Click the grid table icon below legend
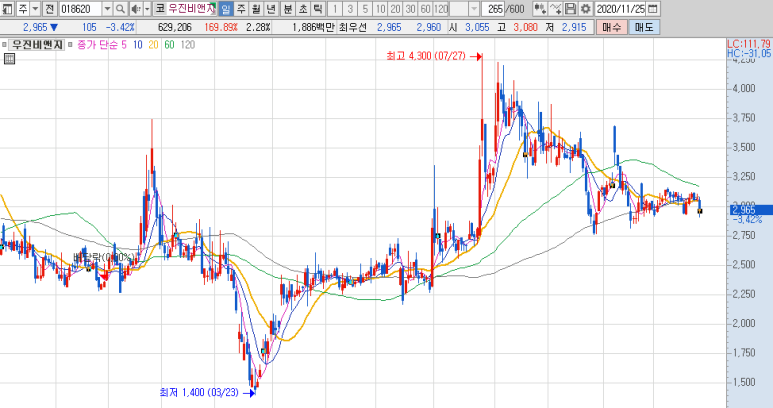Screen dimensions: 773x408 pos(9,59)
